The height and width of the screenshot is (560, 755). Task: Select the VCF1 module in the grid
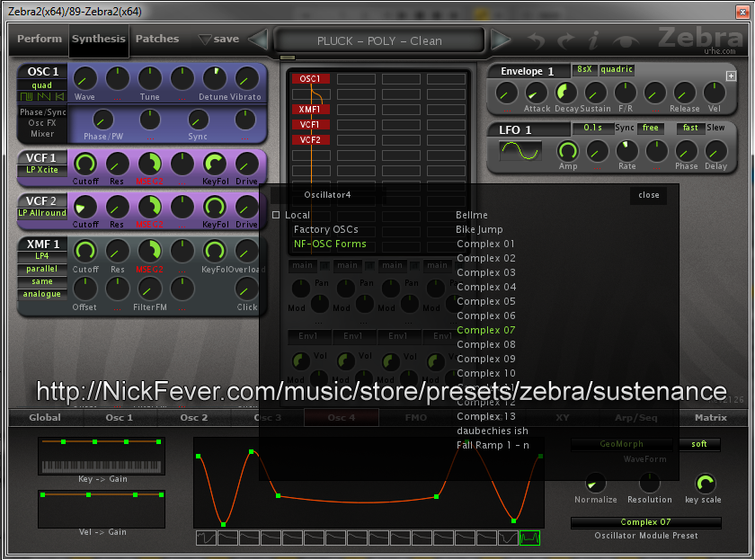coord(311,125)
